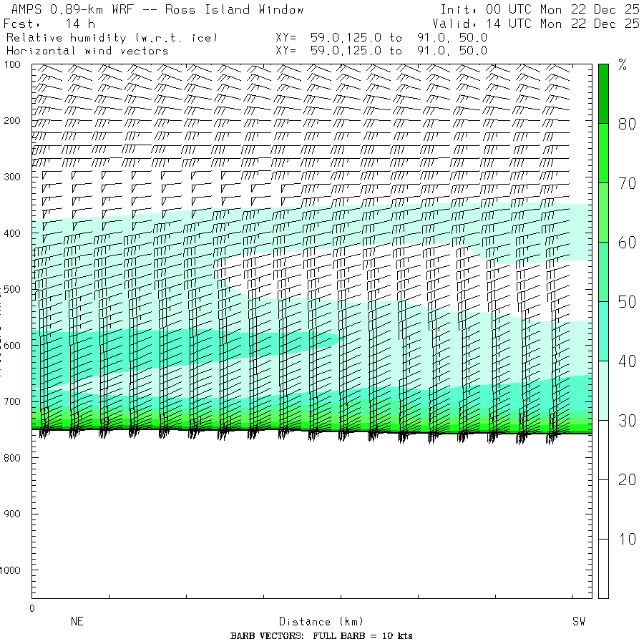
Task: Select the XY coordinates beside Relative humidity
Action: point(381,38)
